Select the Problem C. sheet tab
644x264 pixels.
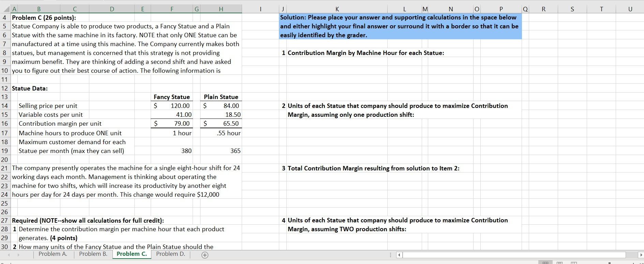click(x=132, y=254)
